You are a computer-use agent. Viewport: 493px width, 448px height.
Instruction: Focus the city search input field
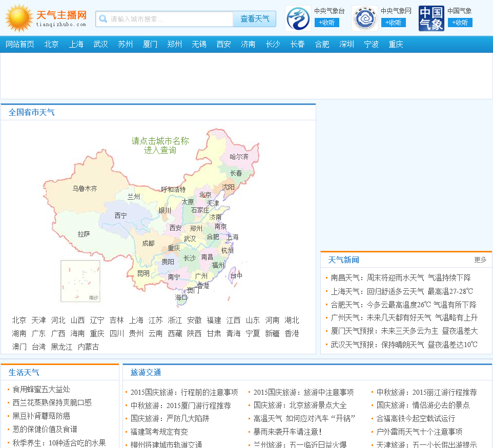(x=165, y=19)
